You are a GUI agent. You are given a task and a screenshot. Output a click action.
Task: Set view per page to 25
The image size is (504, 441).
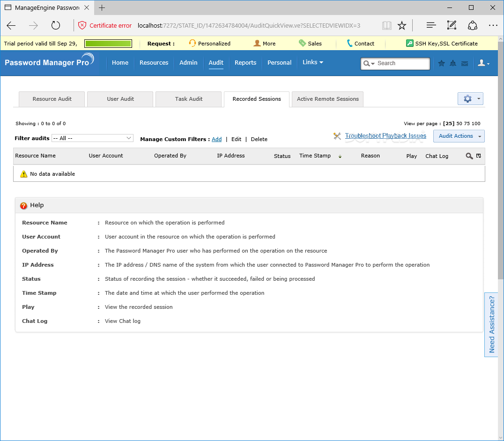click(449, 124)
